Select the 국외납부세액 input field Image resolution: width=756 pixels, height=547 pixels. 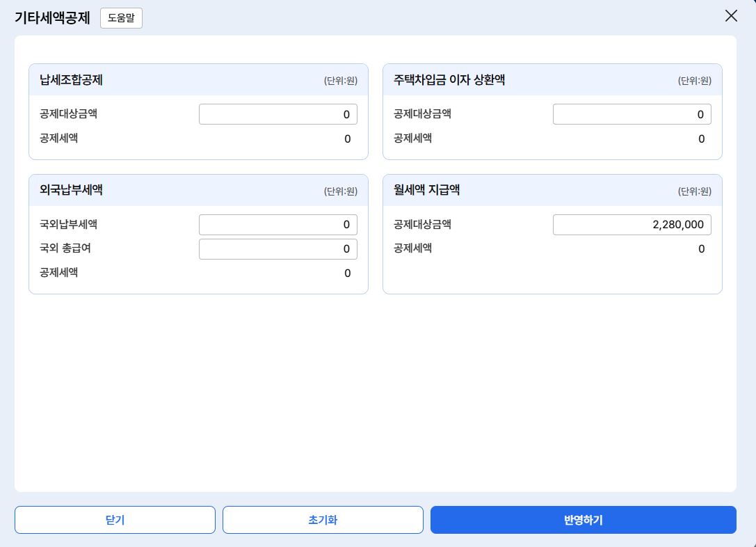278,225
